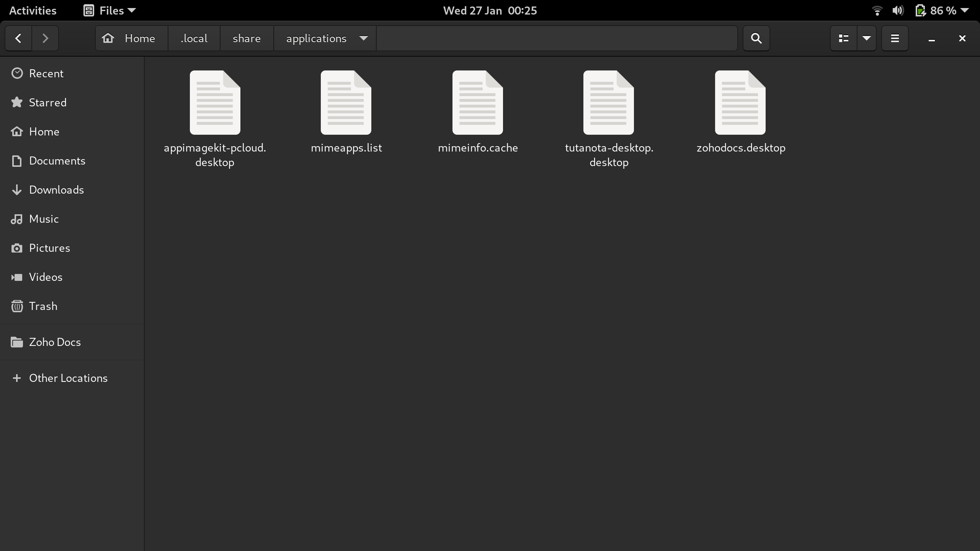Click Other Locations in sidebar
The height and width of the screenshot is (551, 980).
coord(68,378)
